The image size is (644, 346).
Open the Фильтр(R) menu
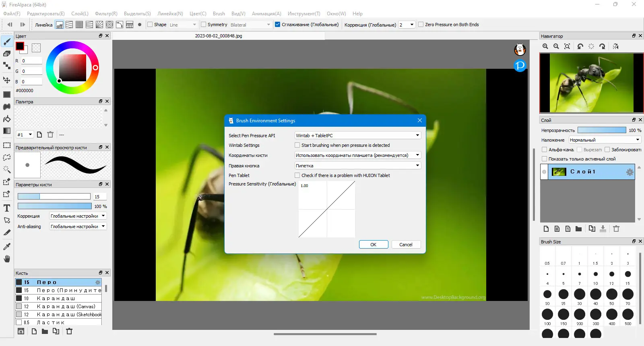tap(106, 14)
